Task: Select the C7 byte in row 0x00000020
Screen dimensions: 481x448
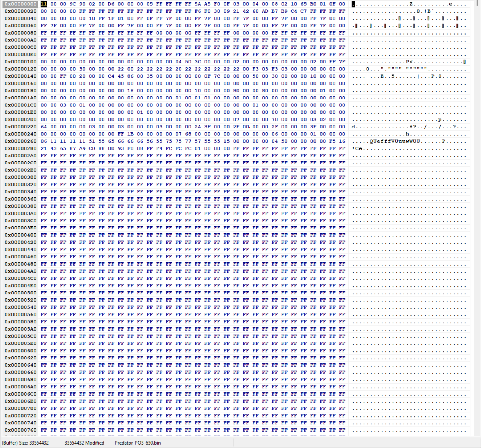Action: (x=304, y=11)
